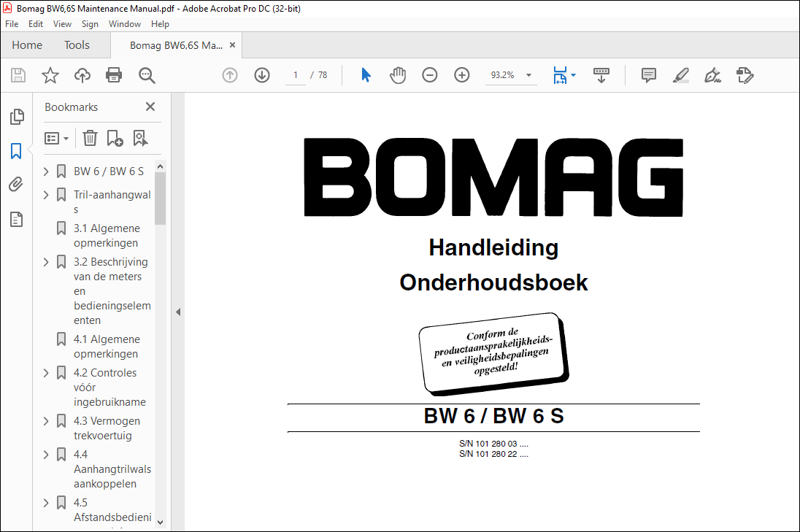Image resolution: width=800 pixels, height=532 pixels.
Task: Click the find current bookmark icon
Action: click(140, 138)
